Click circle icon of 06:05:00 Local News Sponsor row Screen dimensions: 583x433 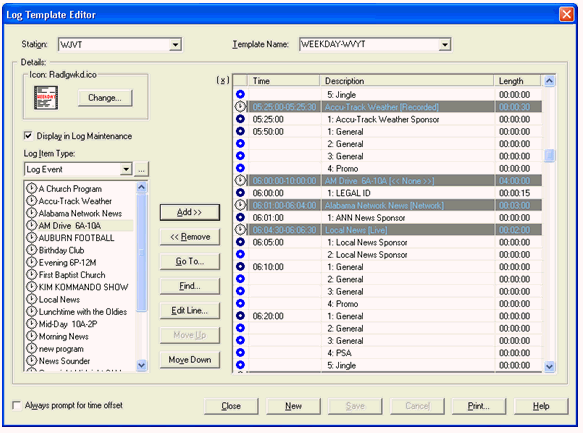[240, 242]
